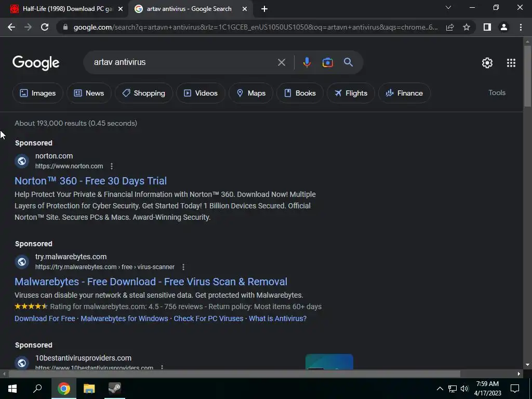Show Flights results
Viewport: 532px width, 399px height.
pyautogui.click(x=351, y=93)
